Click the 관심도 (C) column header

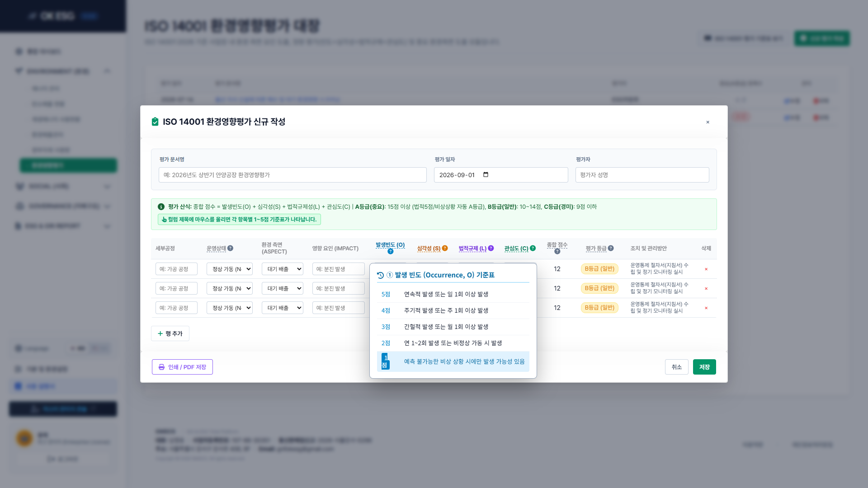pos(516,249)
